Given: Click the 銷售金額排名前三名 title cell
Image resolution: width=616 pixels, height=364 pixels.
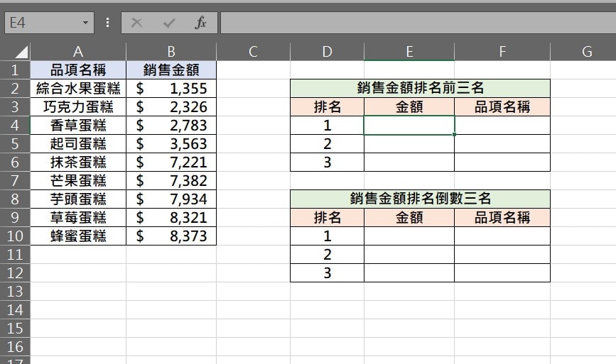Looking at the screenshot, I should click(x=421, y=88).
